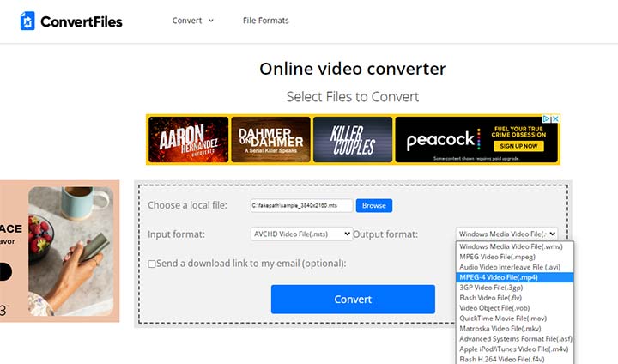Open the Input format dropdown
618x364 pixels.
[301, 234]
